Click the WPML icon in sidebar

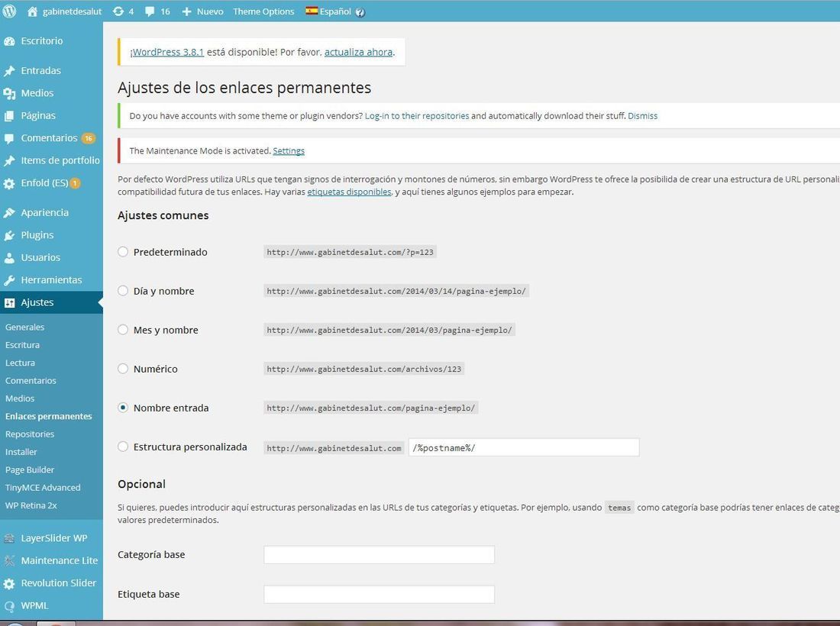[x=9, y=605]
